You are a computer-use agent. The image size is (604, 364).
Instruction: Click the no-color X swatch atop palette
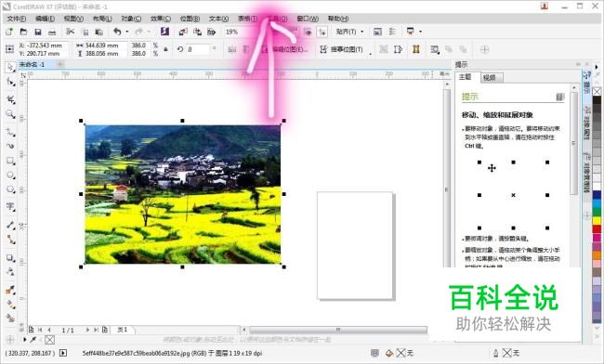[597, 91]
